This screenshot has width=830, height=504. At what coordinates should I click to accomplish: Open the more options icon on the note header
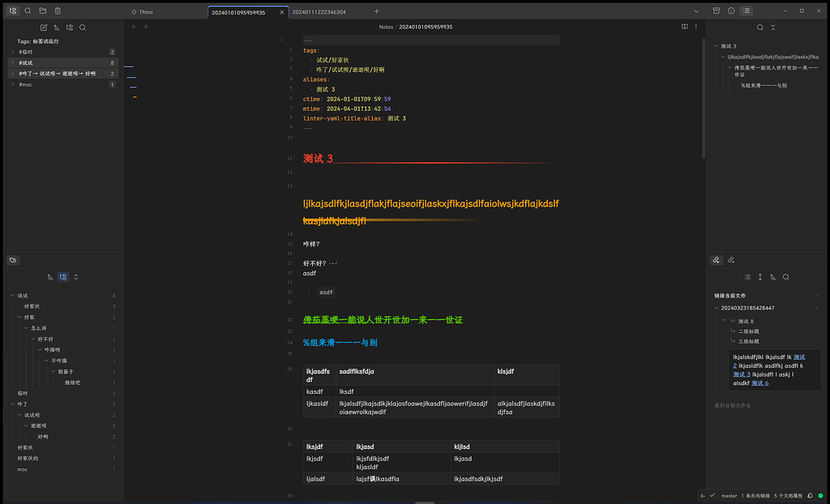click(695, 27)
